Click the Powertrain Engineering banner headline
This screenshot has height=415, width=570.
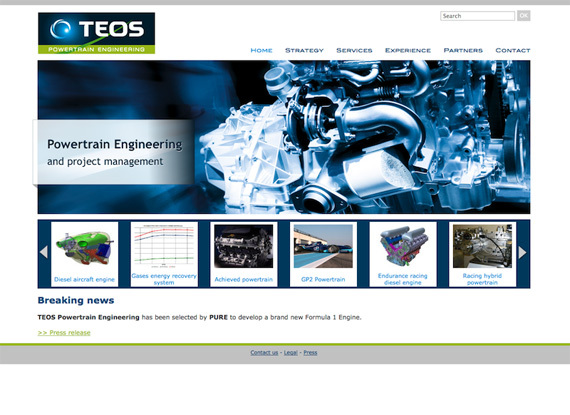pyautogui.click(x=115, y=145)
